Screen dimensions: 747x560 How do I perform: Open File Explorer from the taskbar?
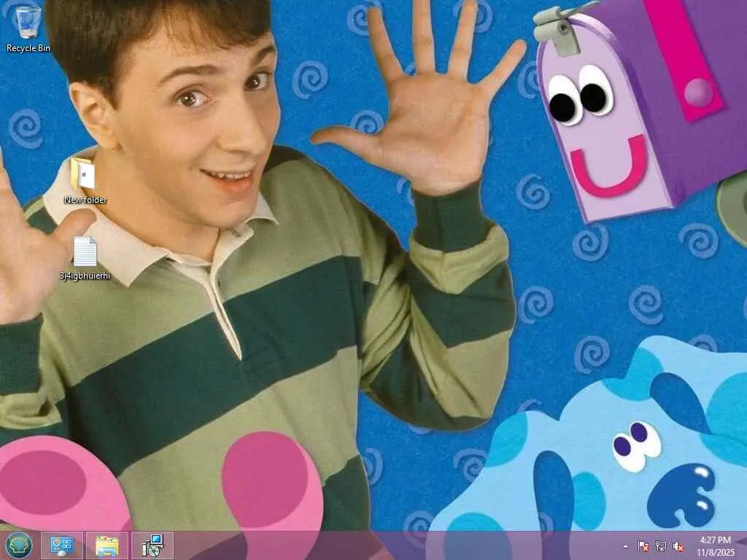107,545
